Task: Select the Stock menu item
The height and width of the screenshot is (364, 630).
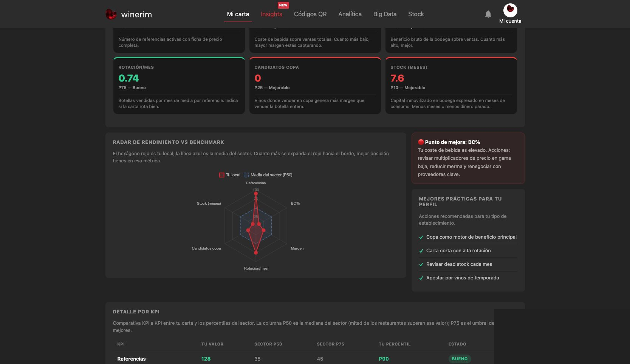Action: (416, 14)
